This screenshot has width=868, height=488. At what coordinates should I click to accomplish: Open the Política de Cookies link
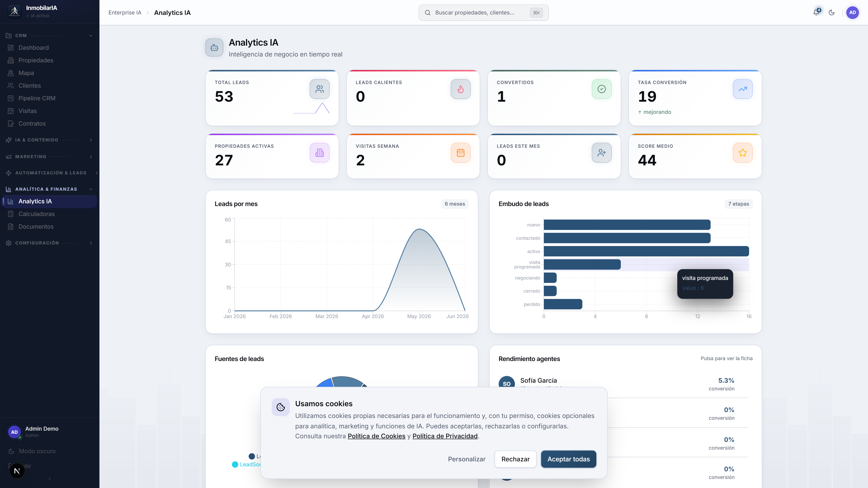click(x=376, y=436)
